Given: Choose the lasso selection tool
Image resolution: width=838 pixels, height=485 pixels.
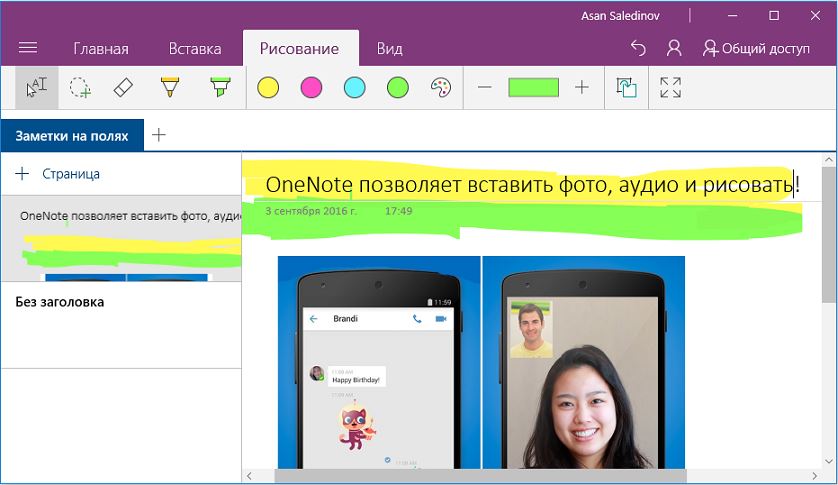Looking at the screenshot, I should pos(80,88).
